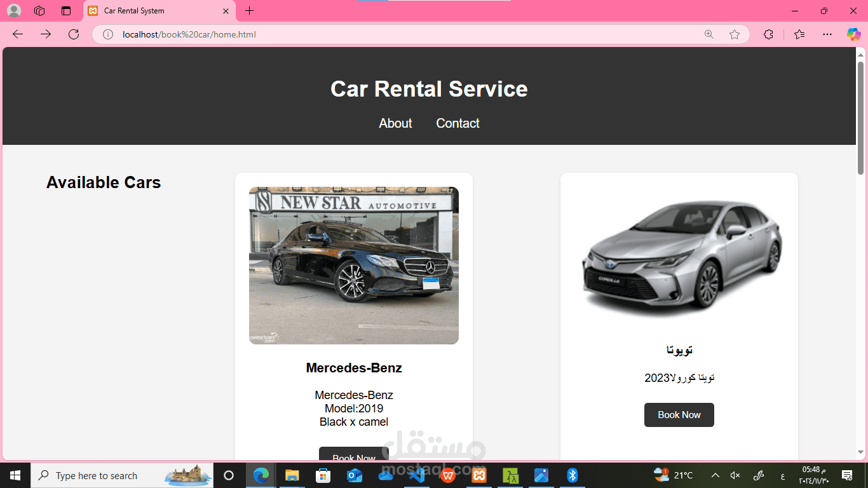Open OneDrive cloud icon on taskbar
868x488 pixels.
(x=385, y=475)
